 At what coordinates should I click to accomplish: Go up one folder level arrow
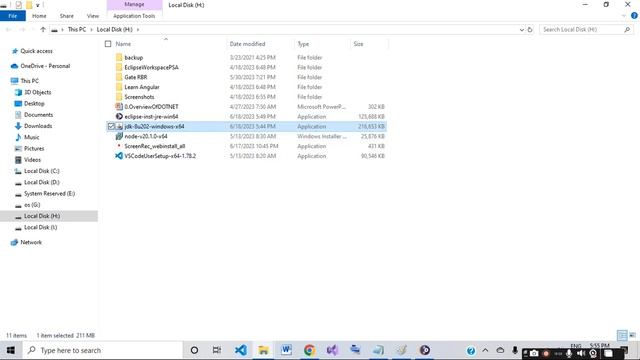(43, 29)
